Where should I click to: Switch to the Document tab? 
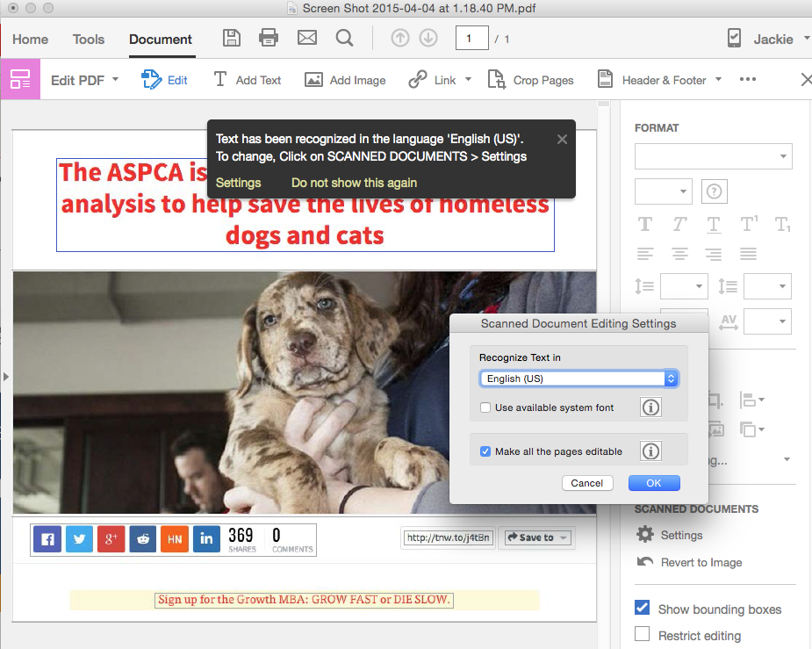[x=161, y=39]
